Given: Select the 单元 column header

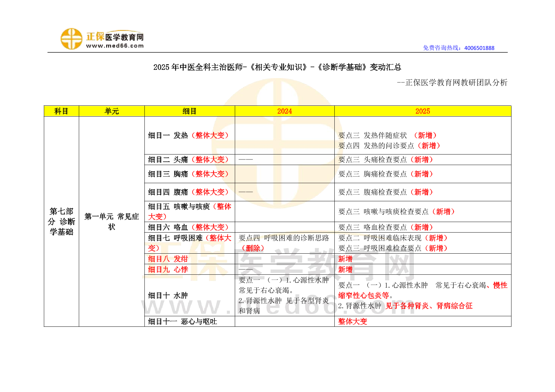Looking at the screenshot, I should click(111, 111).
